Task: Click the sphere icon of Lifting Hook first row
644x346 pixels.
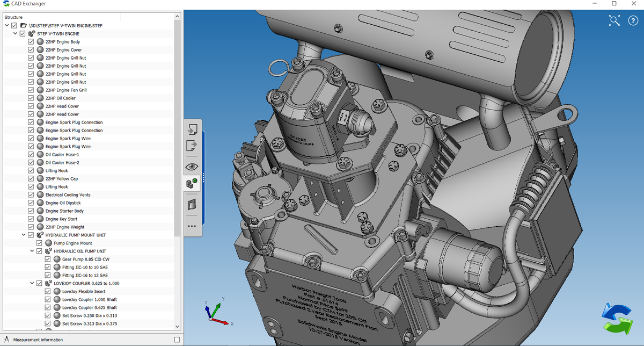Action: click(40, 170)
